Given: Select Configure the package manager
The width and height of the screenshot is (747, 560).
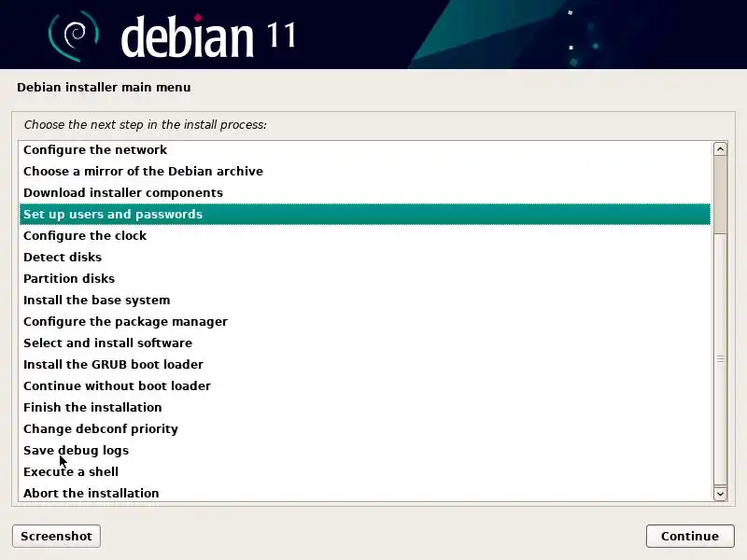Looking at the screenshot, I should 365,321.
